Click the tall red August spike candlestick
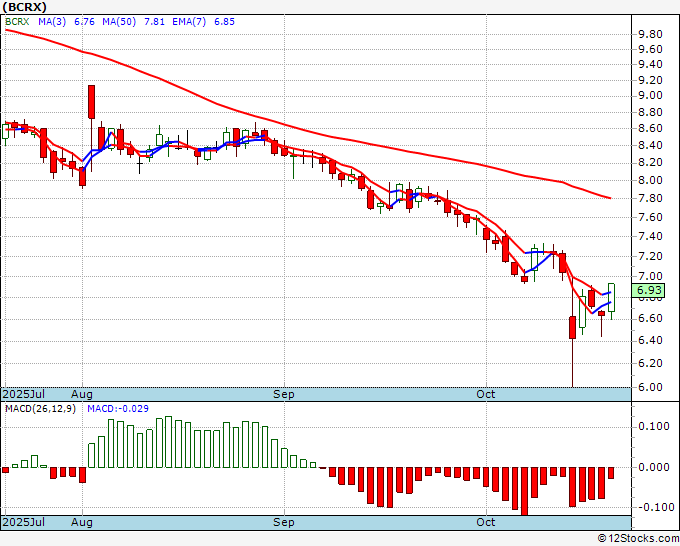The width and height of the screenshot is (680, 546). [x=92, y=102]
